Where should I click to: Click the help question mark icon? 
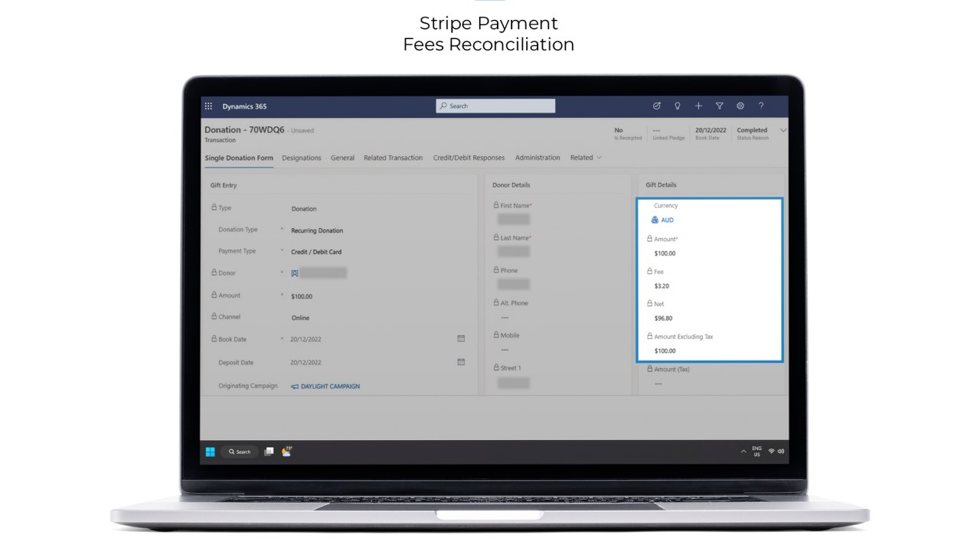[x=761, y=106]
